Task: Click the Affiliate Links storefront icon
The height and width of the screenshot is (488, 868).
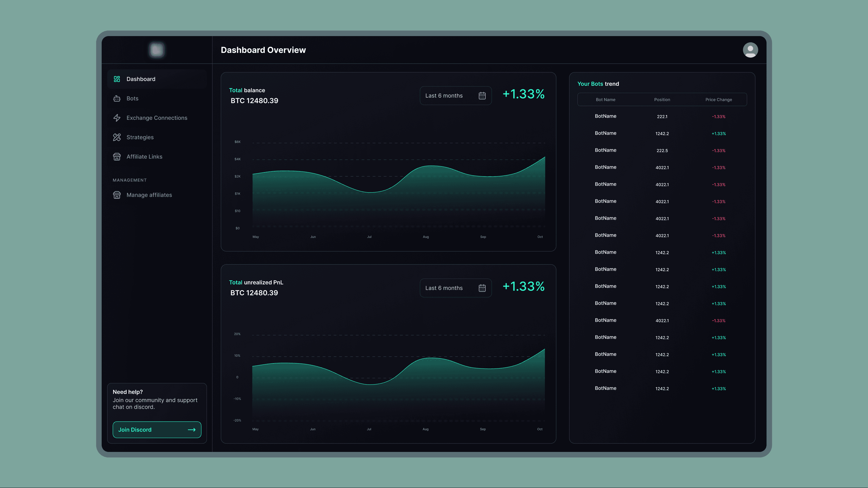Action: 117,156
